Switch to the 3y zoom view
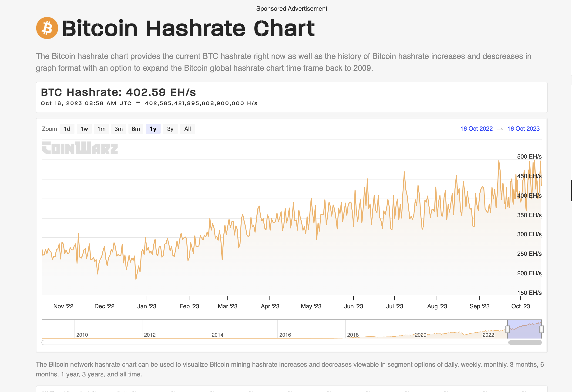572x392 pixels. coord(170,129)
